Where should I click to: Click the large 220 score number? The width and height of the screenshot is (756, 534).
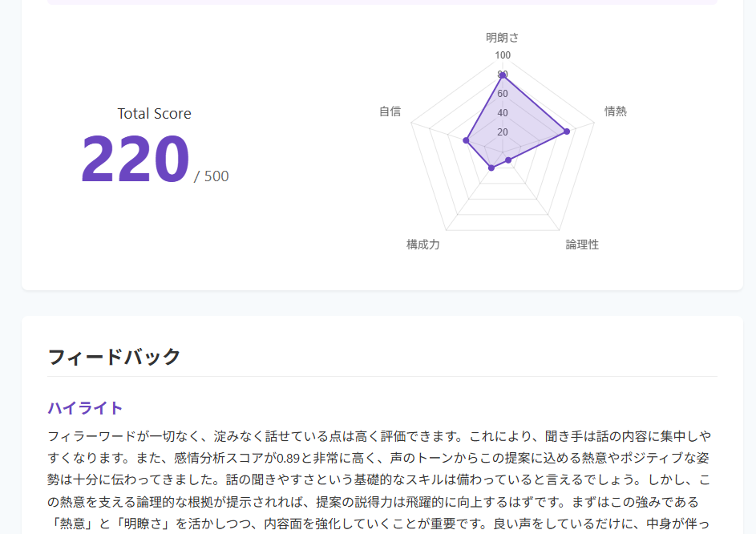click(135, 160)
